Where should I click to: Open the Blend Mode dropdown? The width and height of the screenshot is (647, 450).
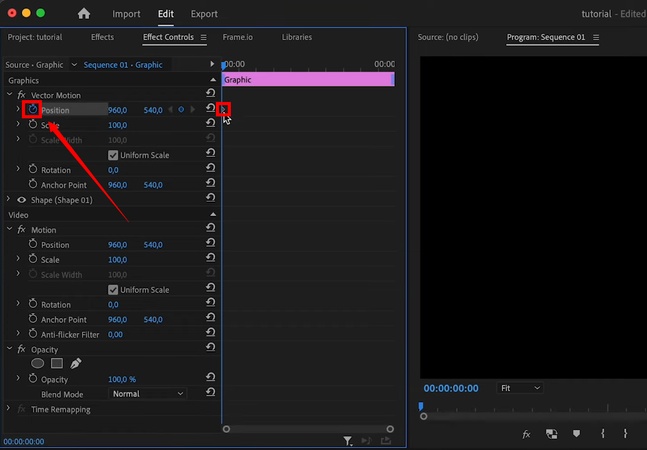(148, 394)
